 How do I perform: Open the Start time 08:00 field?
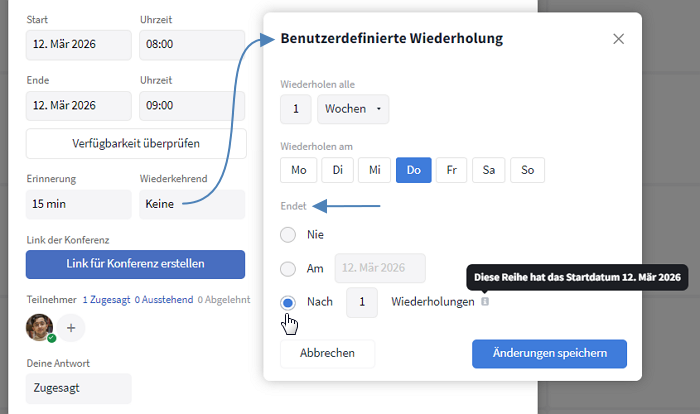[x=192, y=45]
